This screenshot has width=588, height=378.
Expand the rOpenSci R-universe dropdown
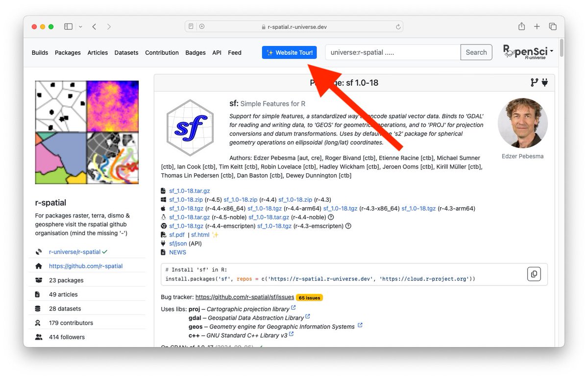tap(528, 52)
